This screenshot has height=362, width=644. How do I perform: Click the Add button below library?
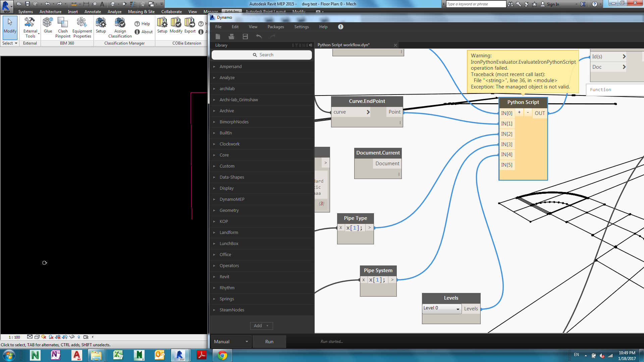(261, 326)
